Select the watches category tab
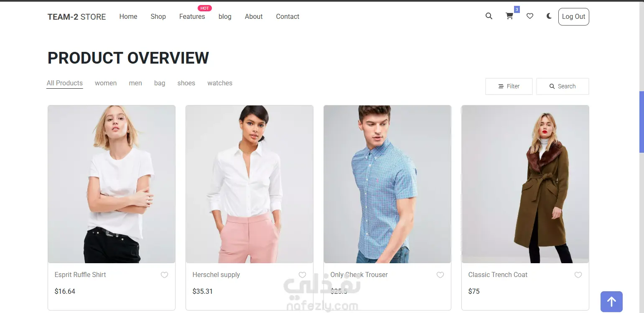Viewport: 644px width, 313px height. [220, 83]
